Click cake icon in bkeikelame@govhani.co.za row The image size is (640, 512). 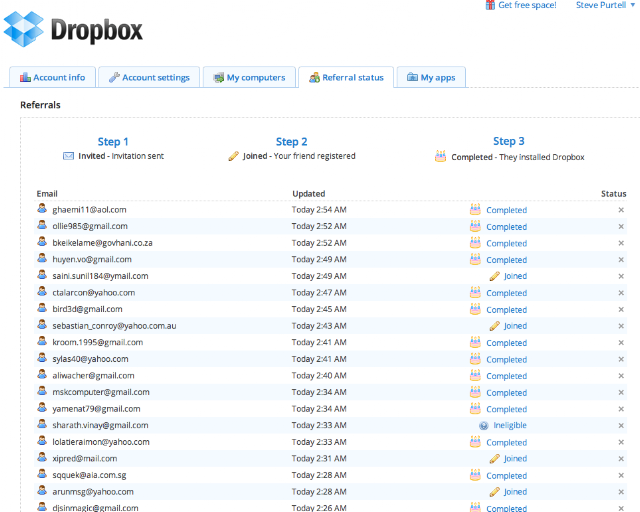[475, 243]
